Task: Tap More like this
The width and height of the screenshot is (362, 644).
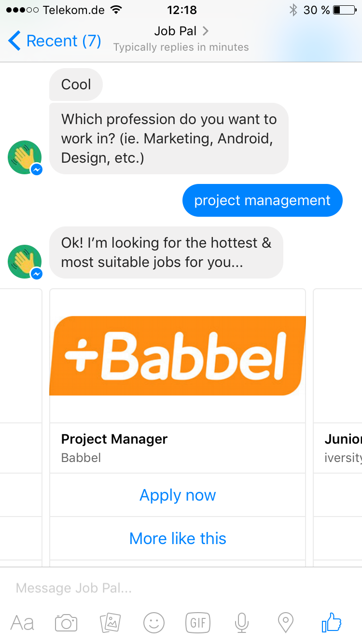Action: (178, 538)
